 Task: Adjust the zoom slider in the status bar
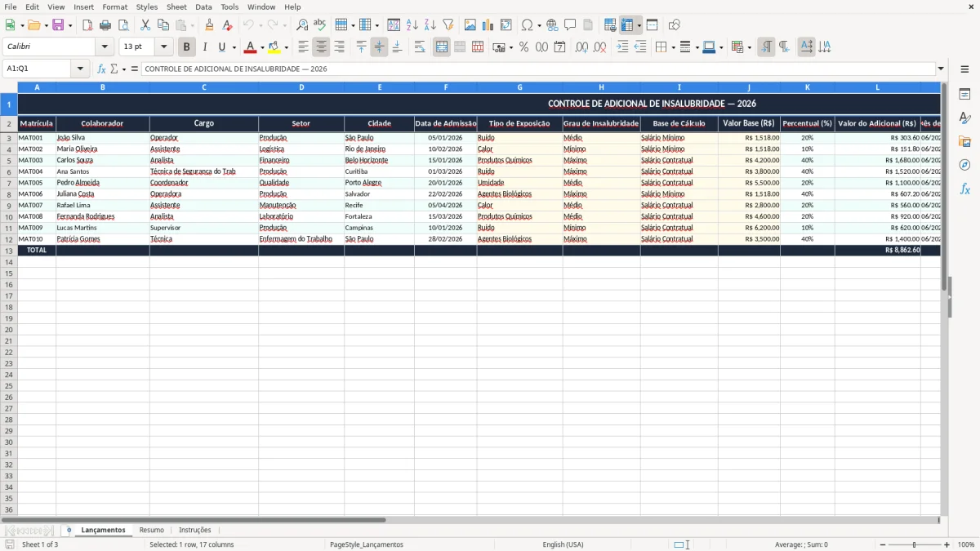coord(914,544)
